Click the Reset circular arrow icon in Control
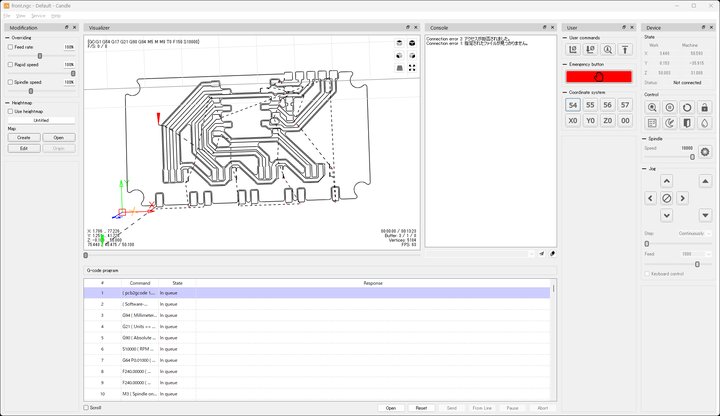The height and width of the screenshot is (416, 720). [687, 107]
